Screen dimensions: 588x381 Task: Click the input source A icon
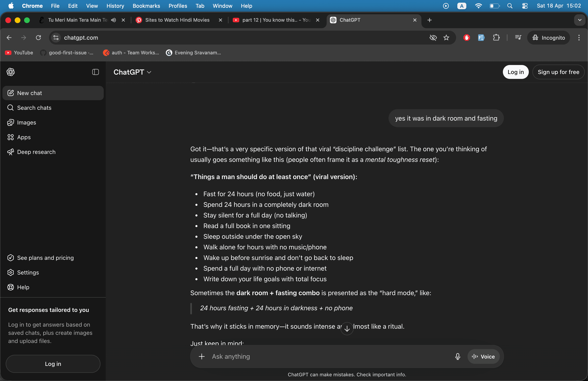pyautogui.click(x=461, y=6)
